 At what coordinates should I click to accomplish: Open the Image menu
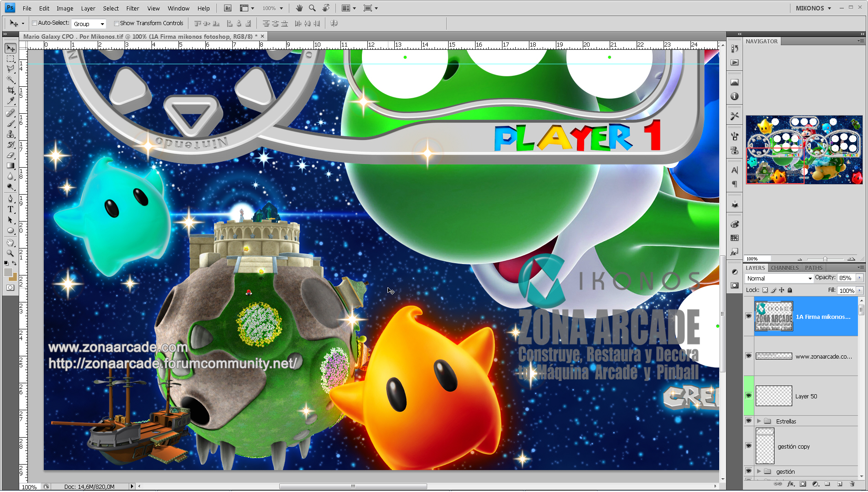[x=65, y=8]
